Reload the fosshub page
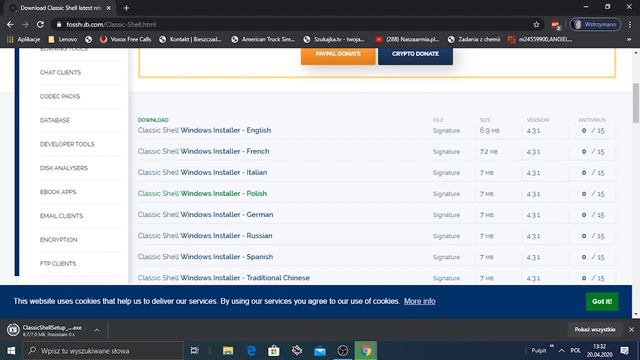 (40, 24)
